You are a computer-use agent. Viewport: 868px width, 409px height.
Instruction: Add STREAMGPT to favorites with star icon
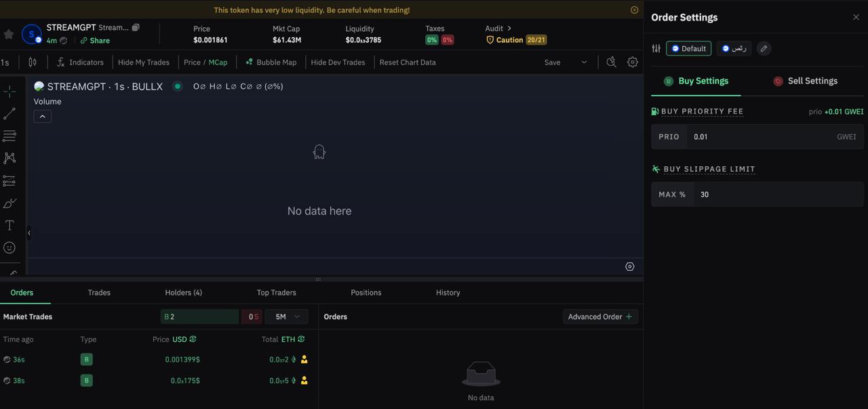pos(9,34)
